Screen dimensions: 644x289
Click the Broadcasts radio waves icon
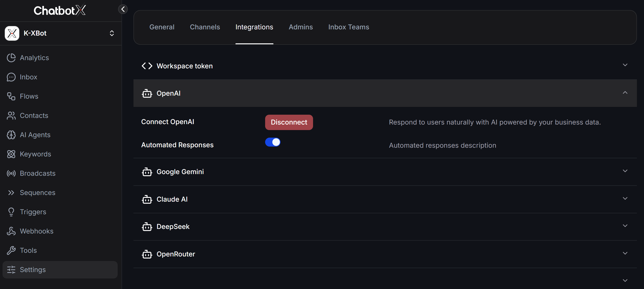point(11,173)
